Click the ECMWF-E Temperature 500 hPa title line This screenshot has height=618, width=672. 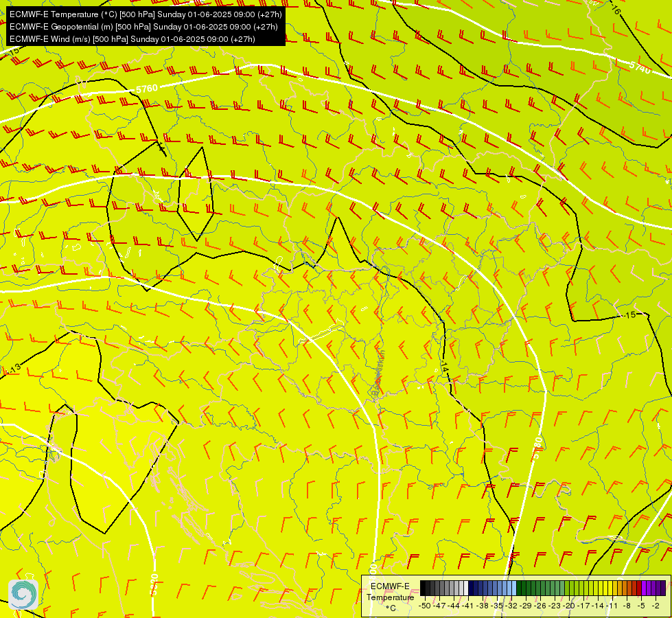[x=146, y=14]
